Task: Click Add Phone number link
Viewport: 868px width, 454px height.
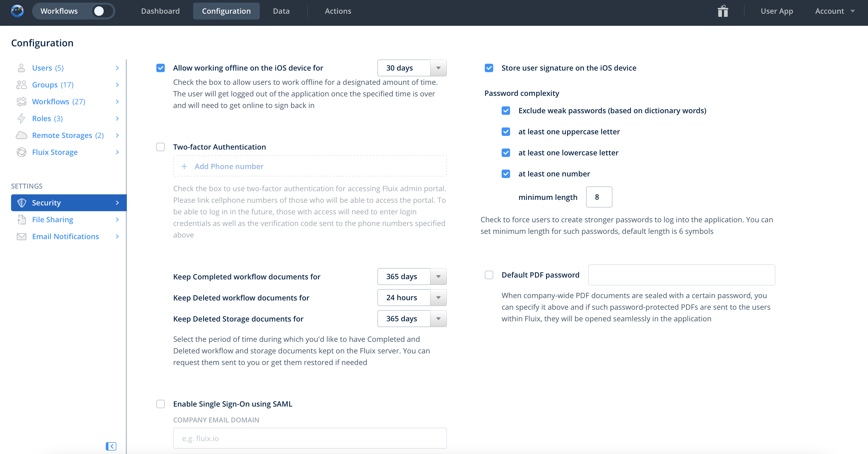Action: (228, 166)
